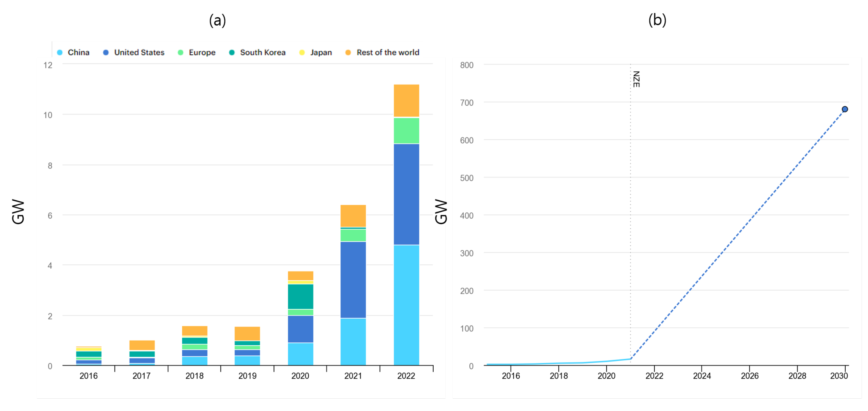Click the United States legend label
Screen dimensions: 868x411
pyautogui.click(x=139, y=53)
